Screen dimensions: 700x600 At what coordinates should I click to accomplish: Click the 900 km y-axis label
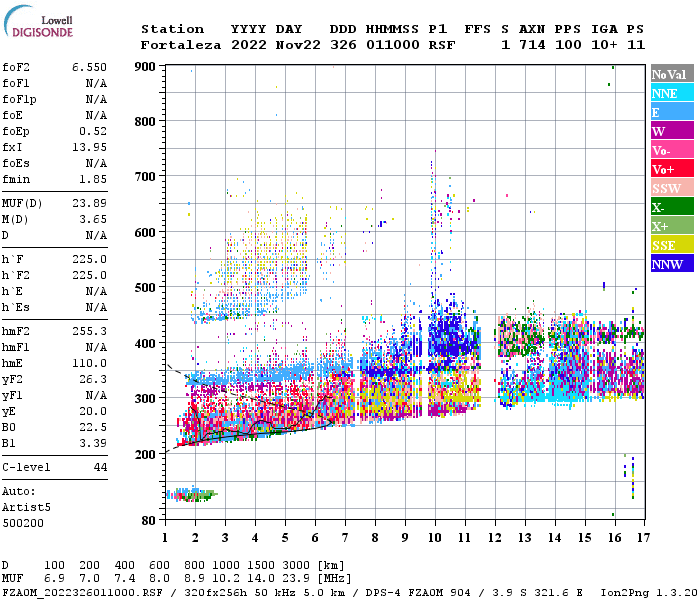pyautogui.click(x=145, y=67)
